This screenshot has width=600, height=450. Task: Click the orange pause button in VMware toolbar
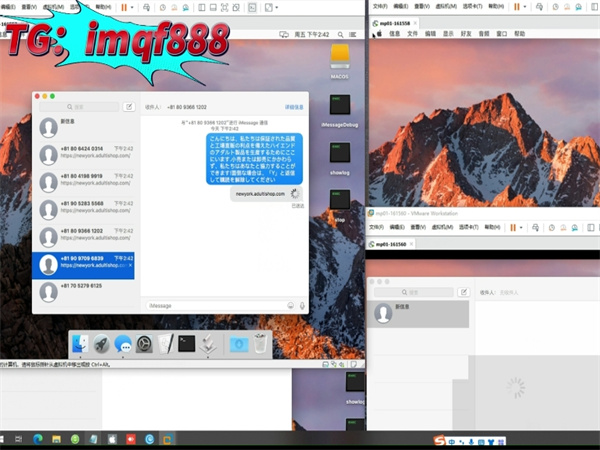click(x=124, y=7)
